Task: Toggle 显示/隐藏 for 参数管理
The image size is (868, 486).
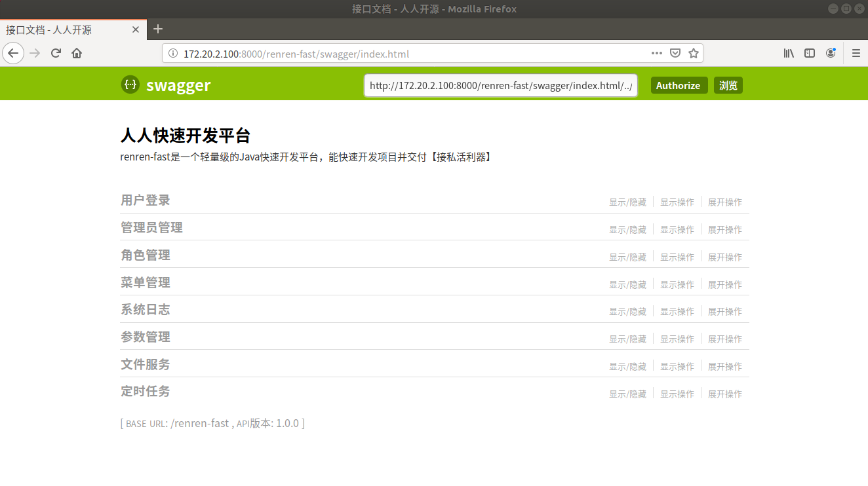Action: click(x=627, y=339)
